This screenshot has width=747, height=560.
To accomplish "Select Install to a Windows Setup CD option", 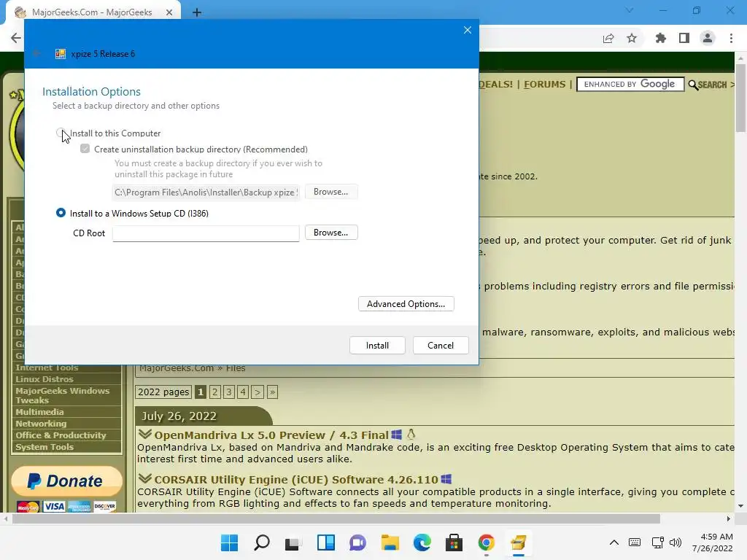I will (x=61, y=213).
